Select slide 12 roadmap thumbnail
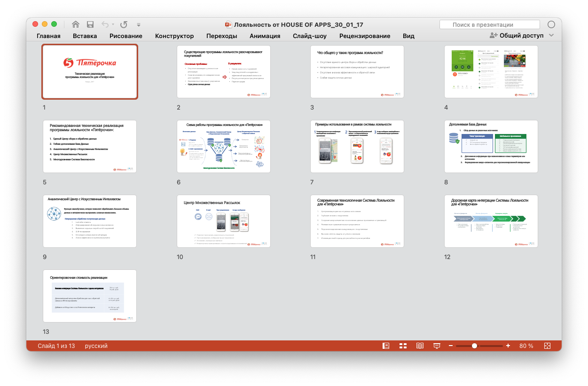The image size is (588, 386). pyautogui.click(x=491, y=221)
